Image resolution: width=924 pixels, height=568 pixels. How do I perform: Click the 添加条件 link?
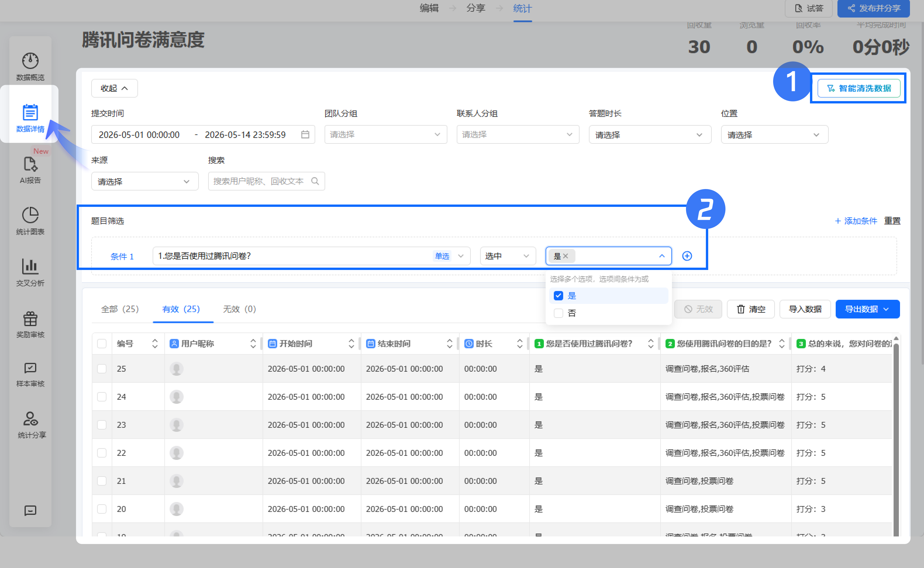point(856,221)
